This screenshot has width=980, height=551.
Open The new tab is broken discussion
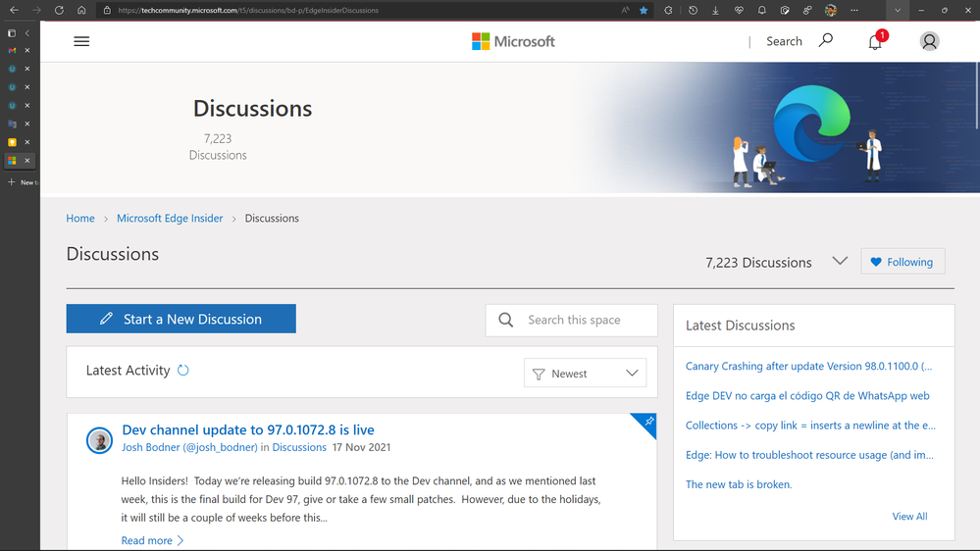(739, 484)
